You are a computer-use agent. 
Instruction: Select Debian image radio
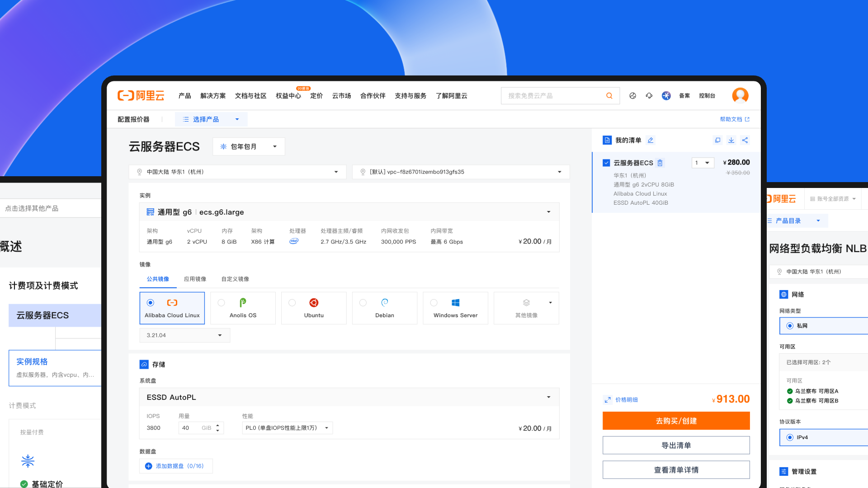pos(363,303)
